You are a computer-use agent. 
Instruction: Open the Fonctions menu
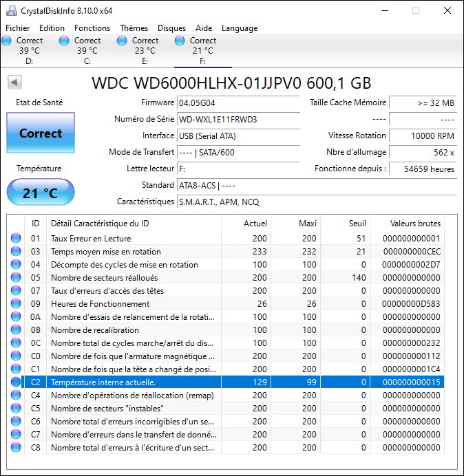click(x=92, y=28)
